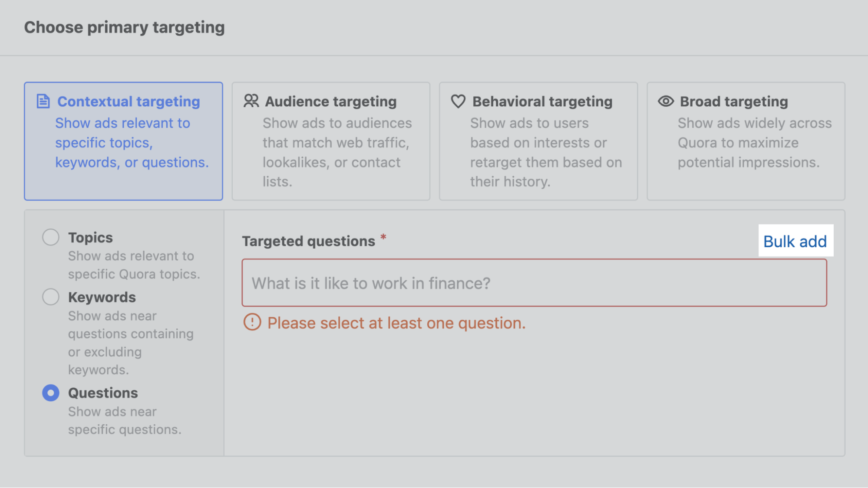
Task: Select the Questions radio button
Action: [50, 393]
